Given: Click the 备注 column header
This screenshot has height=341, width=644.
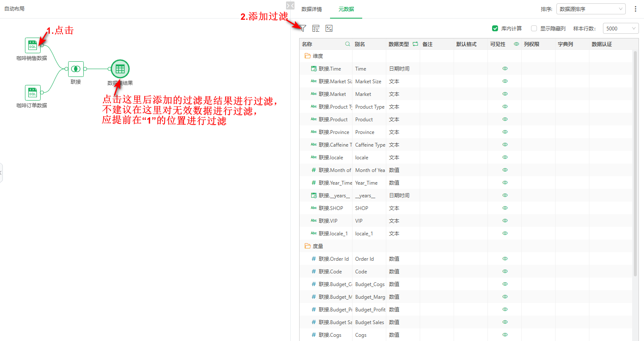Looking at the screenshot, I should [427, 44].
